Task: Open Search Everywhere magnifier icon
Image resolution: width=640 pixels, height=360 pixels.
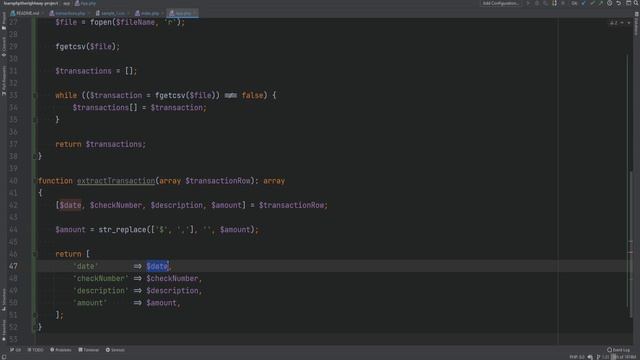Action: pos(636,3)
